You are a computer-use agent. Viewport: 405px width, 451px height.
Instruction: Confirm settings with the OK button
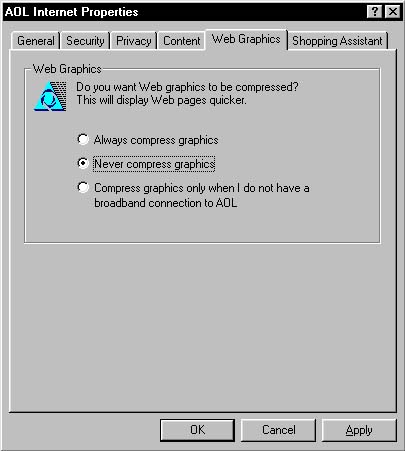tap(197, 430)
